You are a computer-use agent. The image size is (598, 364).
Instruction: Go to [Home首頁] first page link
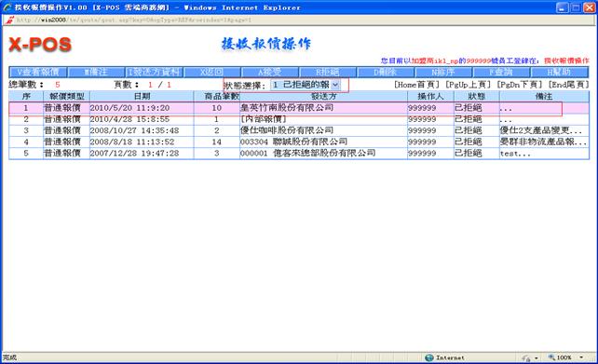click(x=416, y=85)
